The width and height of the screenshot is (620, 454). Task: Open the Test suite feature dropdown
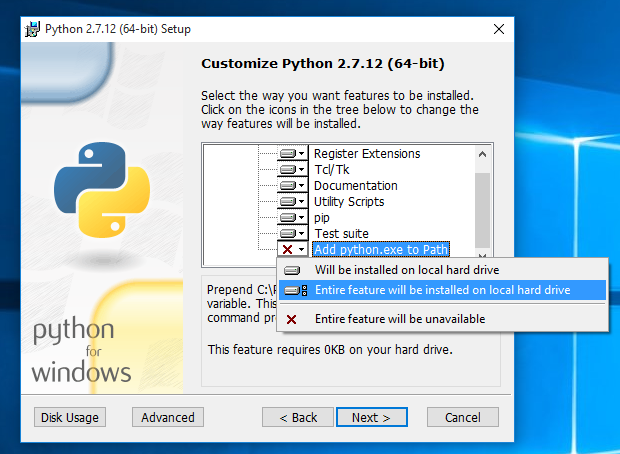[293, 233]
